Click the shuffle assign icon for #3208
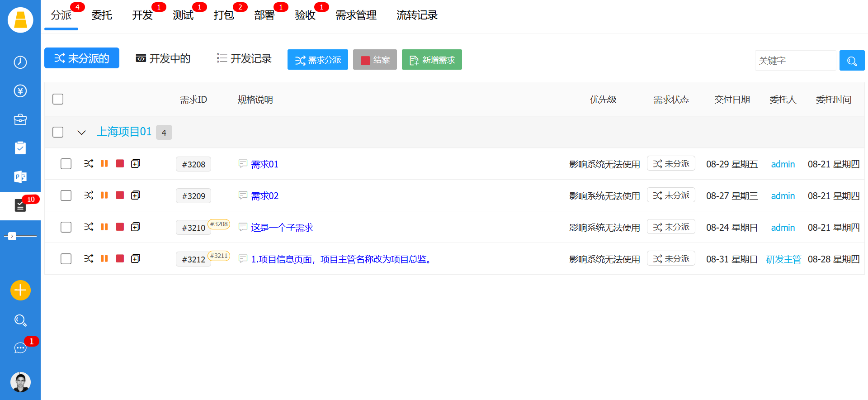 [x=89, y=163]
